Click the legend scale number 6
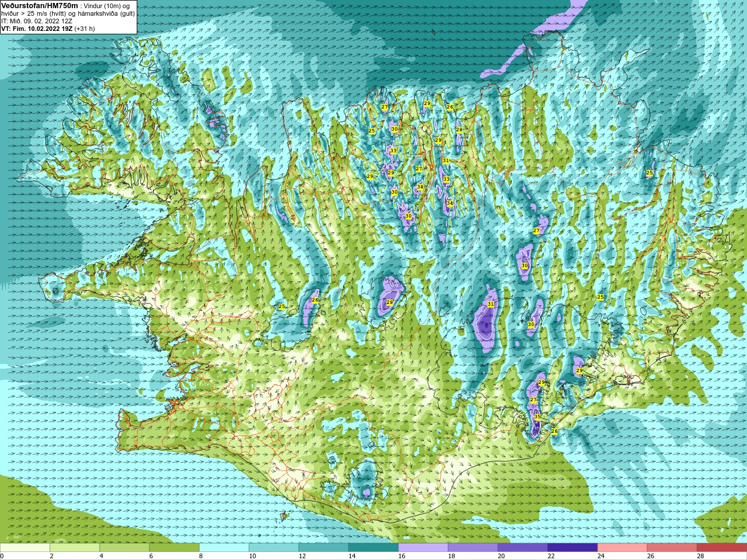747x560 pixels. [151, 556]
